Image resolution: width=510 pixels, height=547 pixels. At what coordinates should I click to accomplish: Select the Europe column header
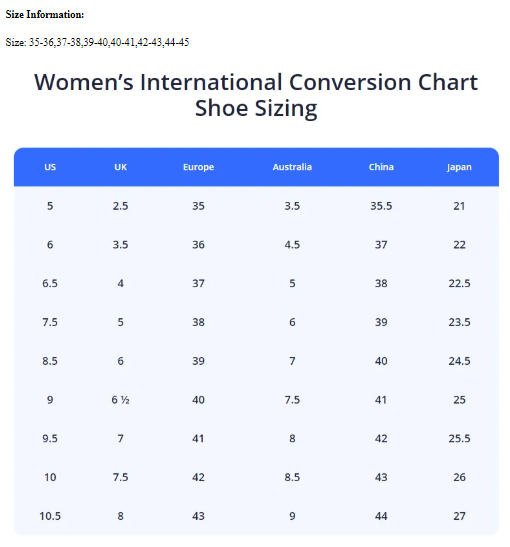198,167
